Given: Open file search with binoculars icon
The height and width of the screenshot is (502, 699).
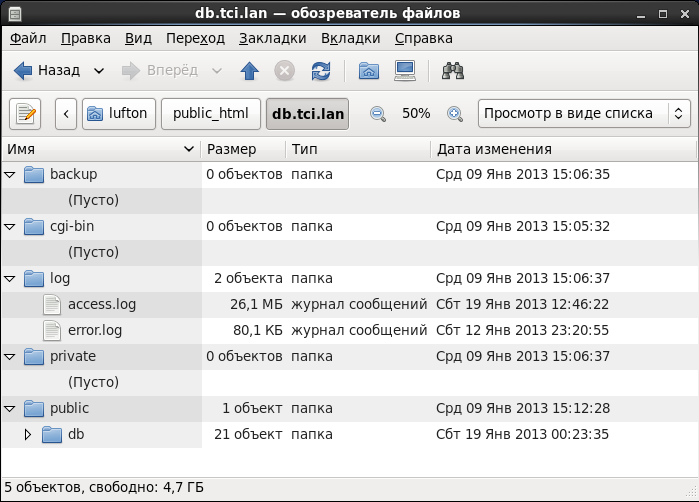Looking at the screenshot, I should pyautogui.click(x=453, y=70).
